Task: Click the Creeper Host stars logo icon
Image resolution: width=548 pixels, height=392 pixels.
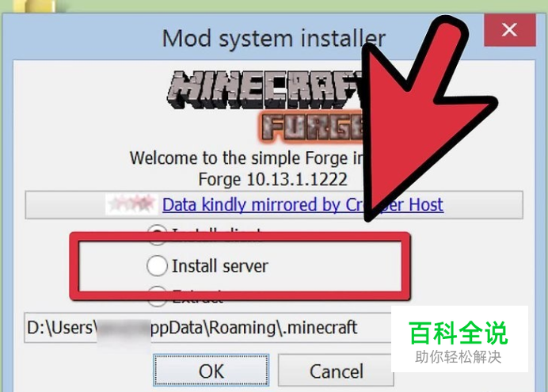Action: click(x=131, y=204)
